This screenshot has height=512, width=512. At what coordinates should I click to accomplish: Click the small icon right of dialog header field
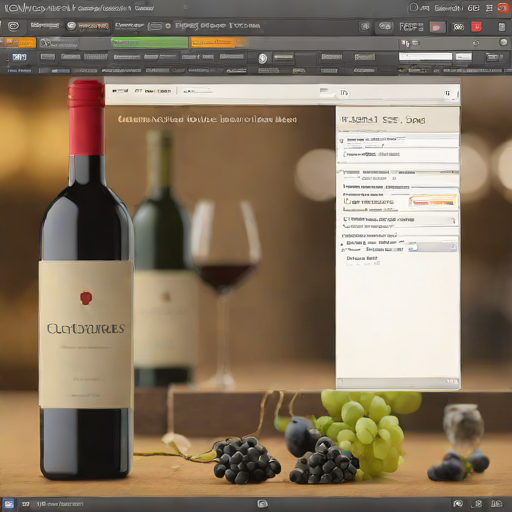(344, 93)
